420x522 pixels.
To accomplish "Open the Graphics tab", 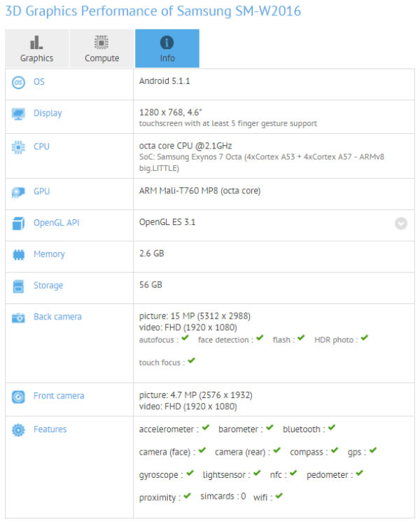I will (x=37, y=48).
